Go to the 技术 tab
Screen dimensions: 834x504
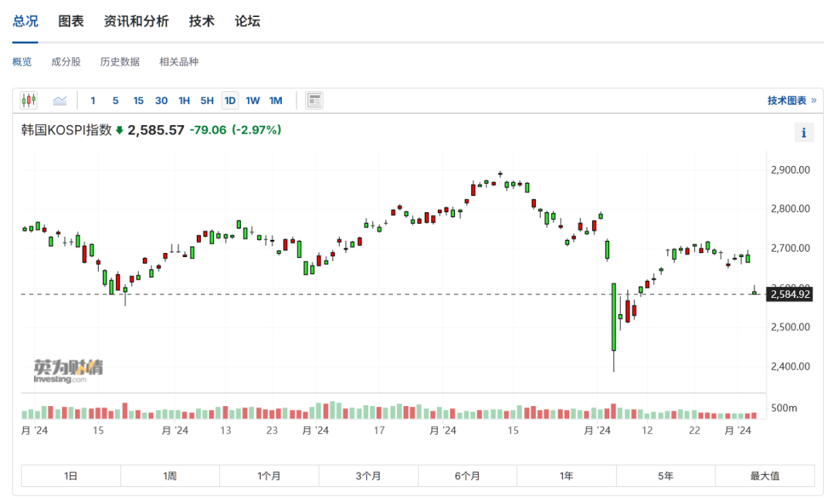click(202, 22)
